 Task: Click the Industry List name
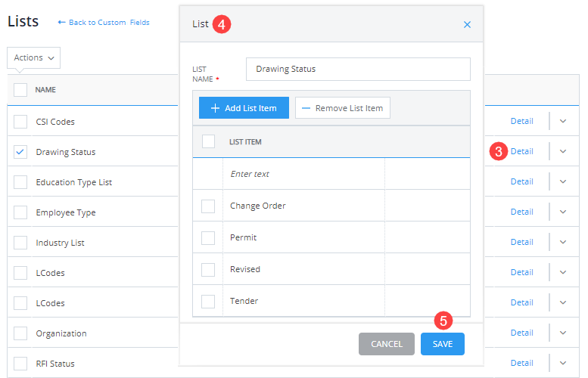(60, 243)
